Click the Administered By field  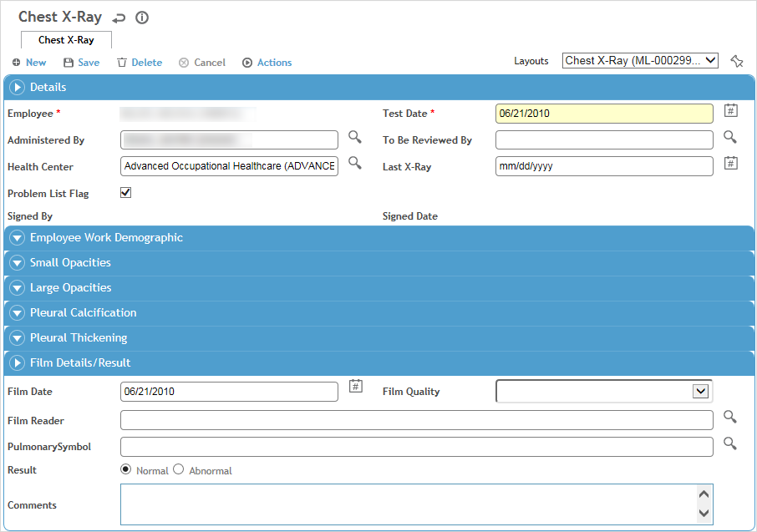point(229,140)
